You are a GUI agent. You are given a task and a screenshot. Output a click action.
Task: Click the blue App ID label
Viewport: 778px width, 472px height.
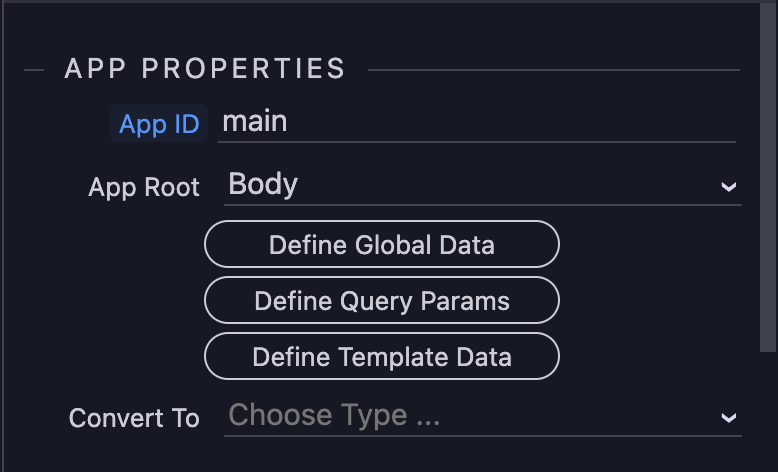click(159, 125)
